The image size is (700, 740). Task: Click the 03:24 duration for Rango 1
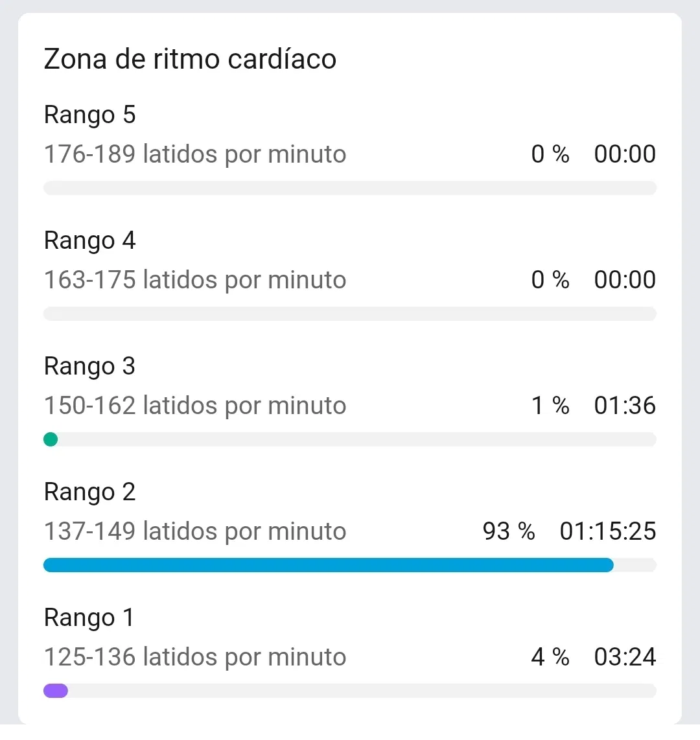click(625, 658)
